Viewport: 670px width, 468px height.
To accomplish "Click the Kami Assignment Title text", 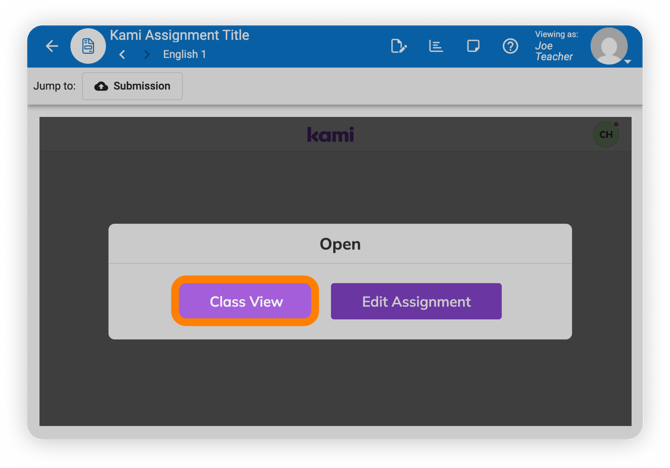I will pyautogui.click(x=179, y=35).
